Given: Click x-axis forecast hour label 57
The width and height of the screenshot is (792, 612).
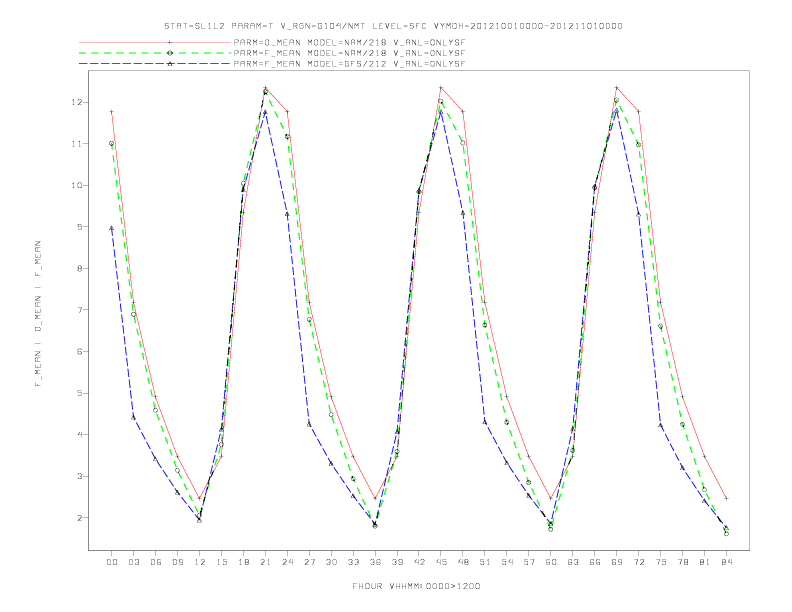Looking at the screenshot, I should point(529,562).
